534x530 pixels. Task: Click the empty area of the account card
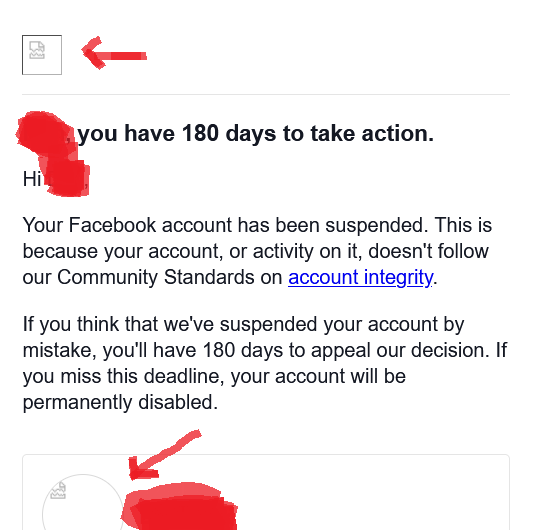(x=375, y=497)
